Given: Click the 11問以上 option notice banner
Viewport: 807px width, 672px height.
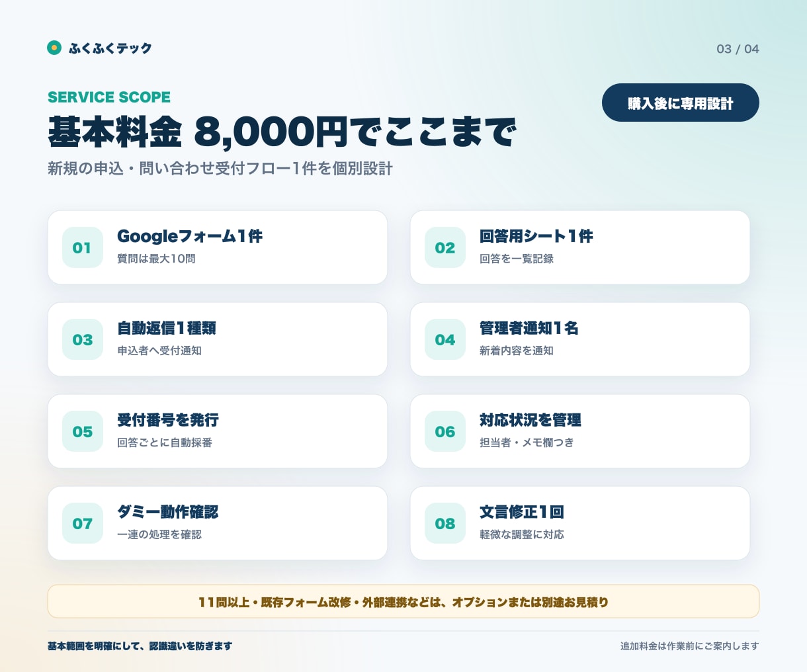Looking at the screenshot, I should click(403, 601).
